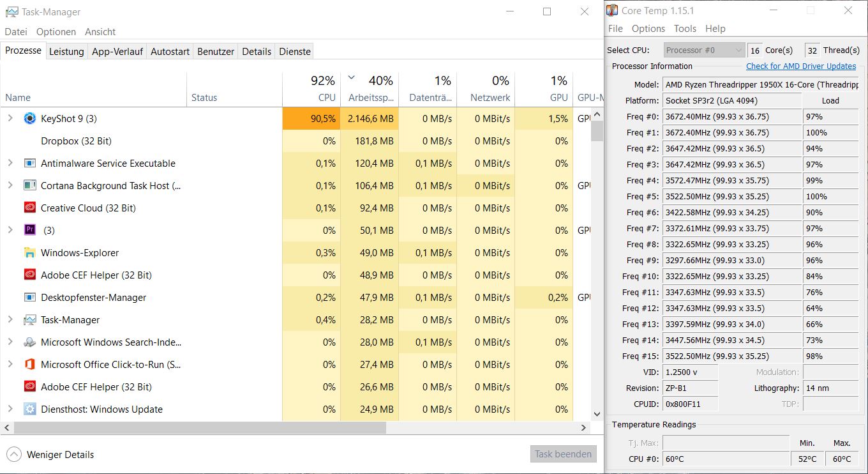Click KeyShot's 90,5% CPU cell
Screen dimensions: 868x474
(x=311, y=119)
